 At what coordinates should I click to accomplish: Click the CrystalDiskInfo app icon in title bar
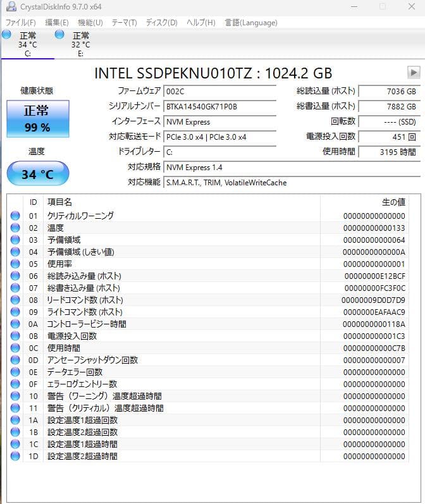coord(11,6)
